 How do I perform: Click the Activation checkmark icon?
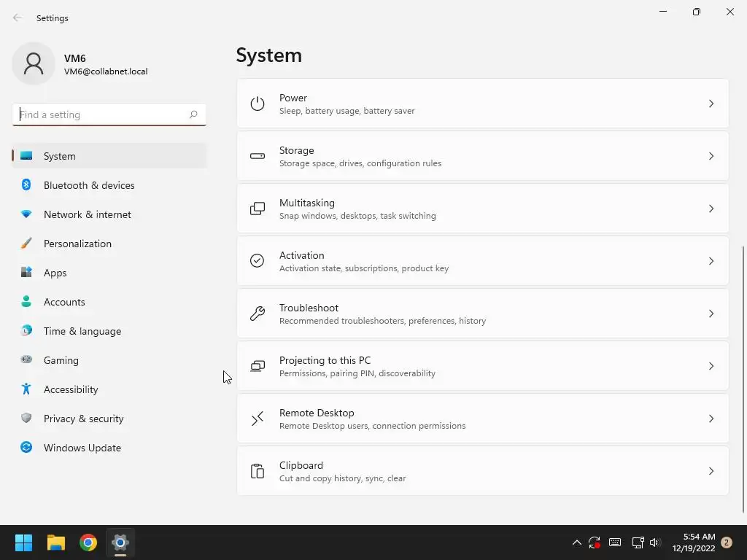tap(258, 261)
